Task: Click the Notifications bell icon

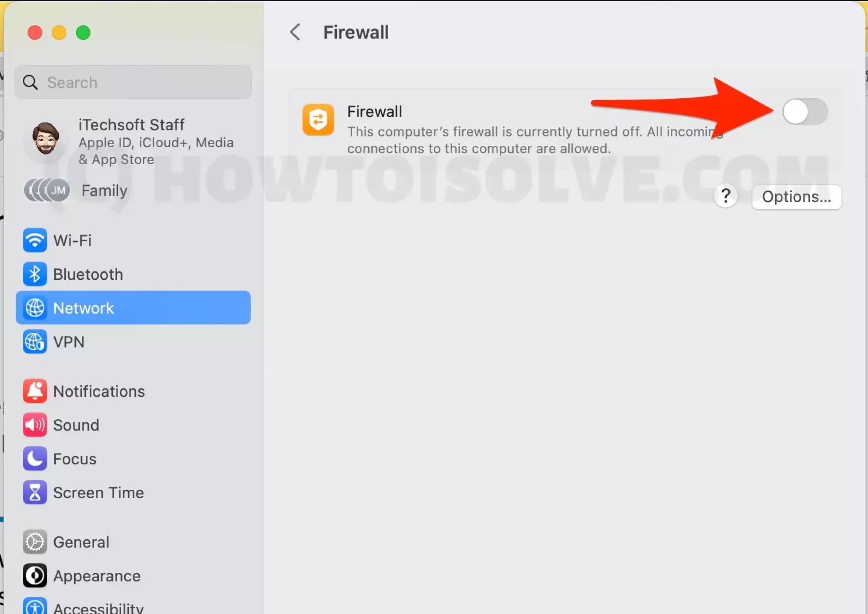Action: pyautogui.click(x=35, y=391)
